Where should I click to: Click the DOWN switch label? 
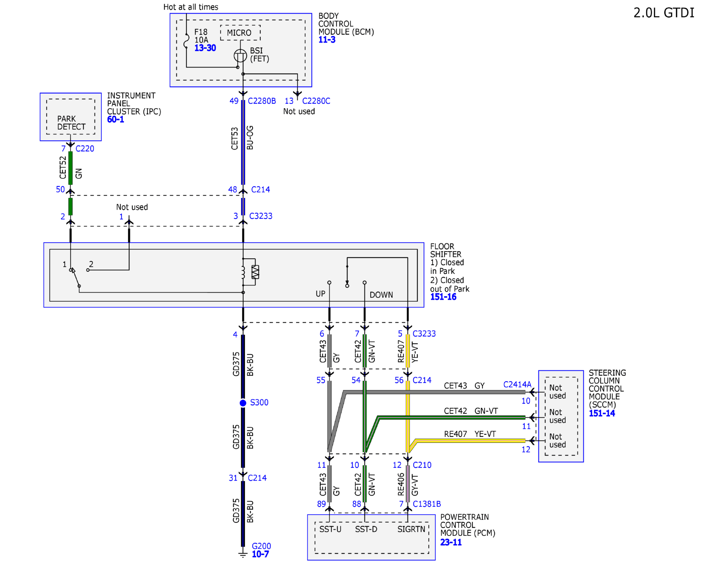381,294
